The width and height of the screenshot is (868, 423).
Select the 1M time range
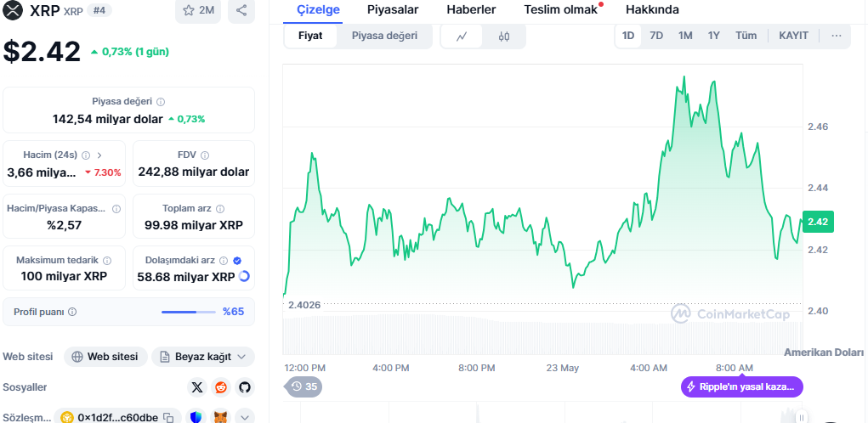[685, 36]
